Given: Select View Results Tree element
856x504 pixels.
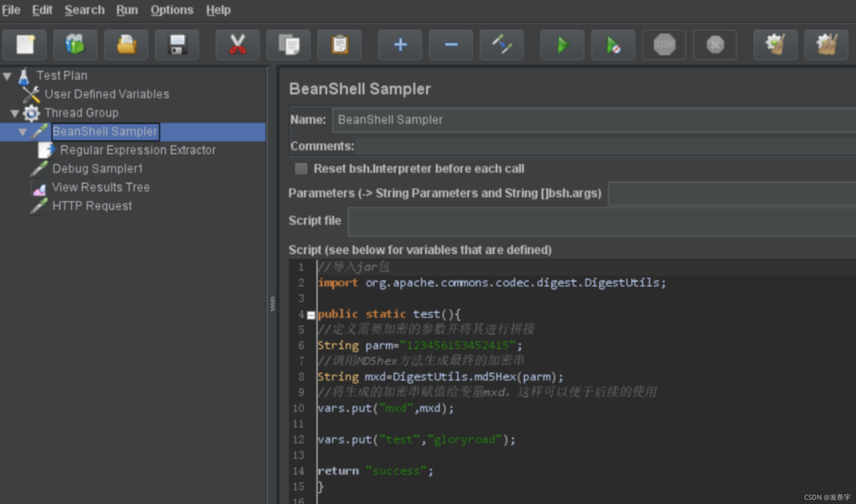Looking at the screenshot, I should pyautogui.click(x=101, y=187).
